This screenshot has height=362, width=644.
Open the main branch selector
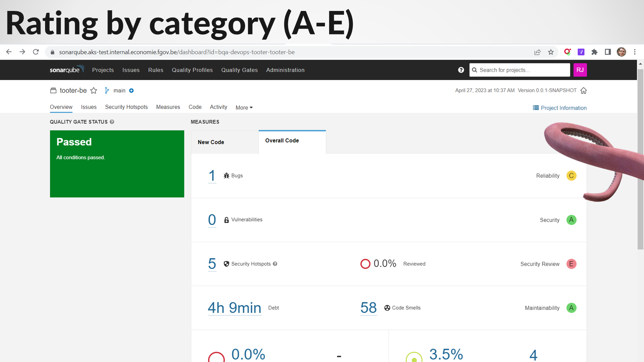point(119,91)
